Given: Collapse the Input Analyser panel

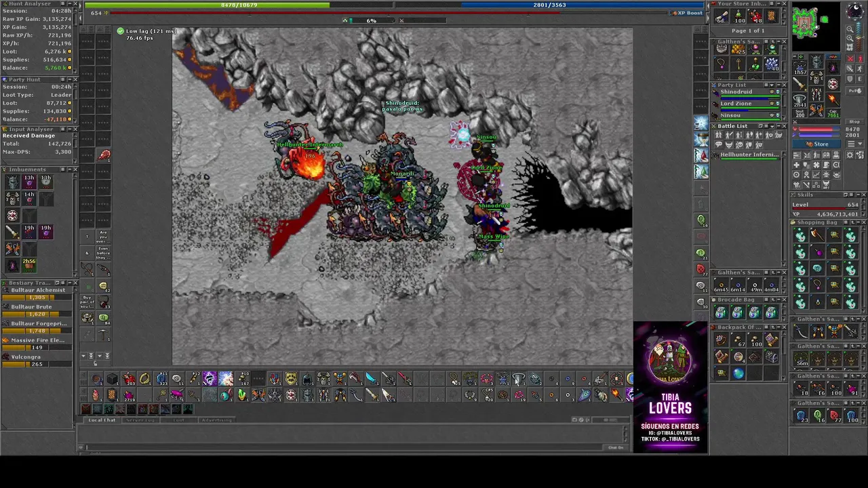Looking at the screenshot, I should point(70,129).
